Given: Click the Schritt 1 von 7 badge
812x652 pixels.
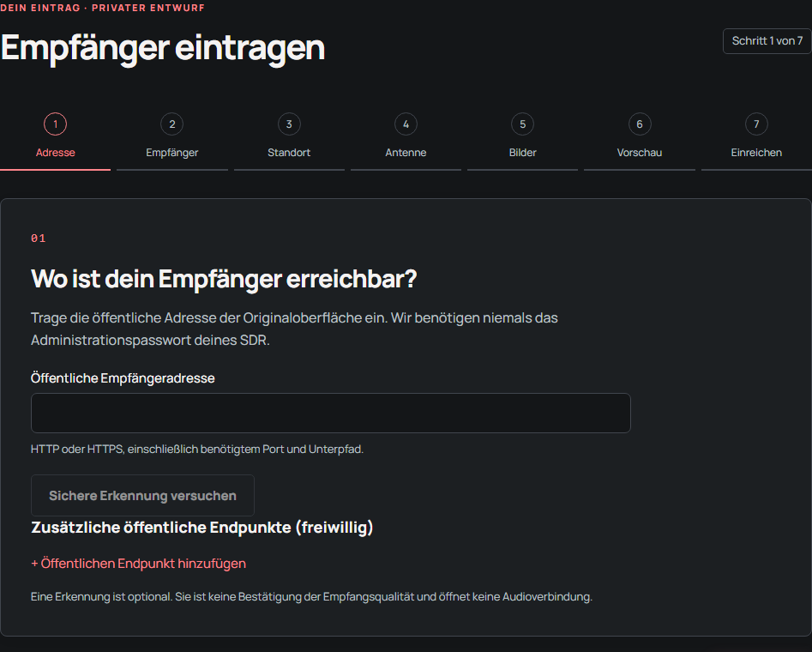Looking at the screenshot, I should 767,41.
